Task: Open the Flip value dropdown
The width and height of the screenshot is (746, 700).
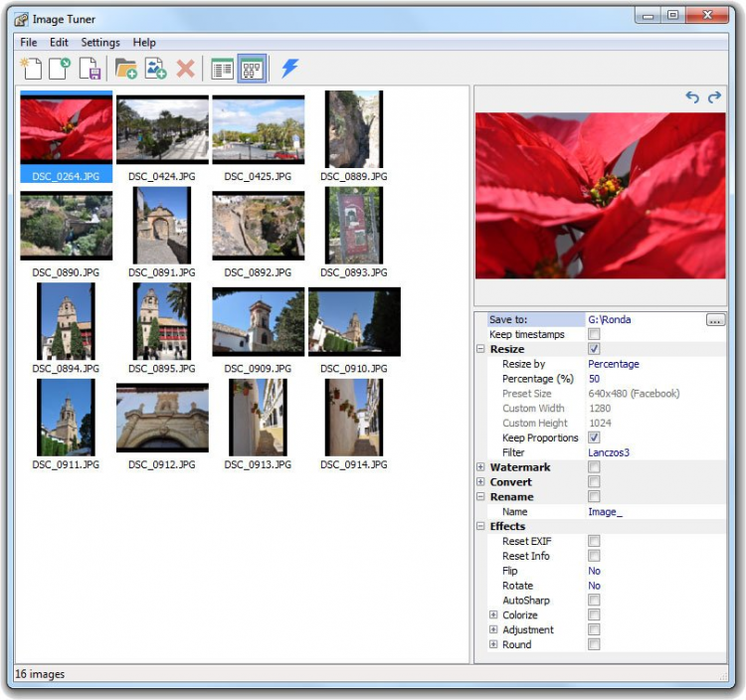Action: [655, 571]
